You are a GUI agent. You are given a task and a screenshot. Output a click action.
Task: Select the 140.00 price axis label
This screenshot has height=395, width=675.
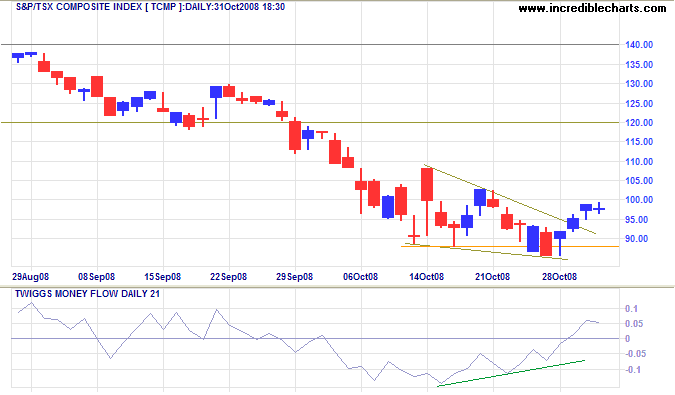[x=639, y=45]
